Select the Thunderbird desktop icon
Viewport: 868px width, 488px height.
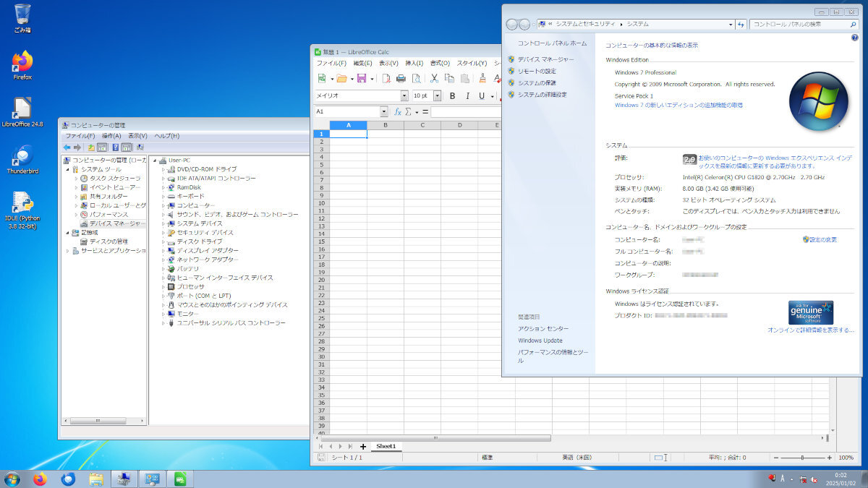pyautogui.click(x=22, y=160)
